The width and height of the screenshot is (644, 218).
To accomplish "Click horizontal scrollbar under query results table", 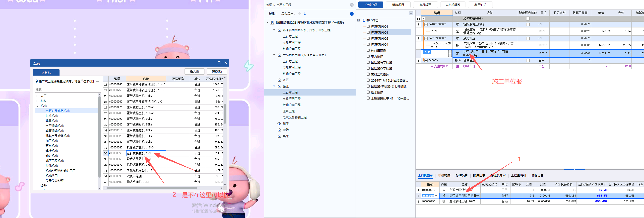I will [x=151, y=188].
